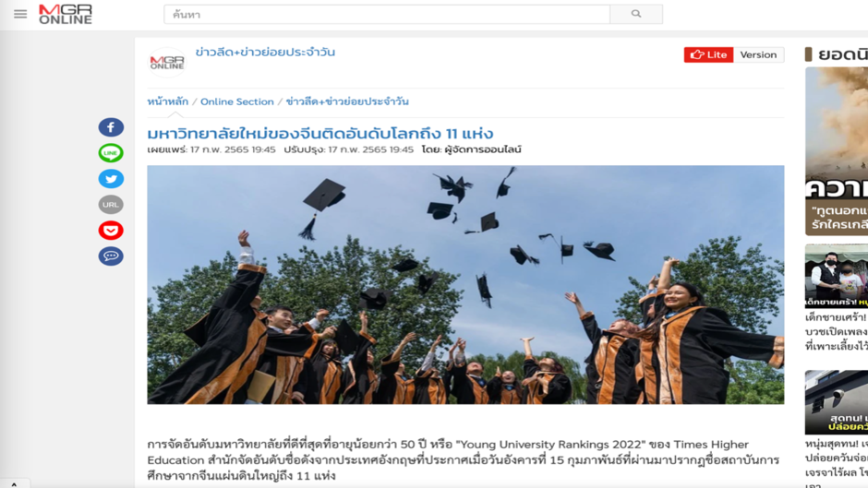Share article via LINE icon
This screenshot has height=488, width=868.
point(111,153)
